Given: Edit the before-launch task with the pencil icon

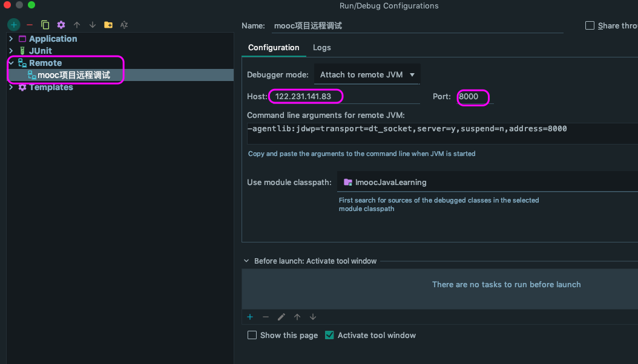Looking at the screenshot, I should tap(281, 317).
